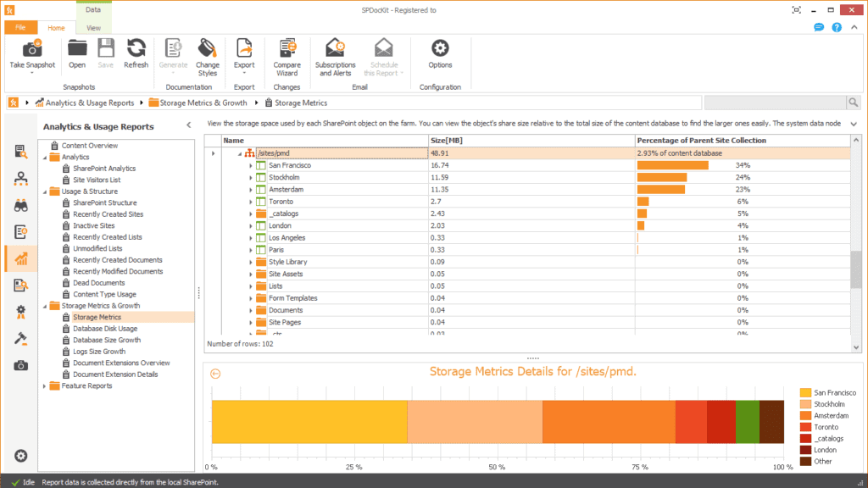Image resolution: width=868 pixels, height=488 pixels.
Task: Select the Style Library row
Action: 536,263
